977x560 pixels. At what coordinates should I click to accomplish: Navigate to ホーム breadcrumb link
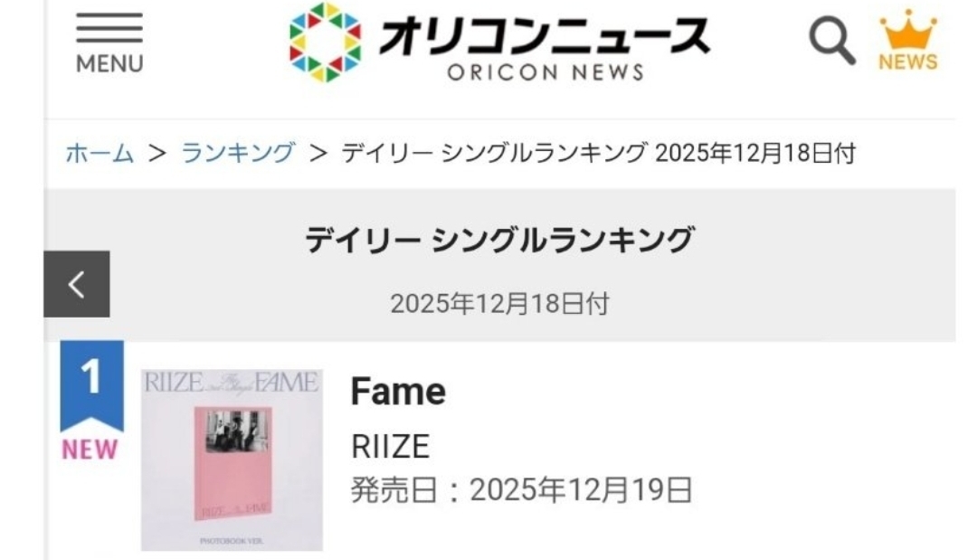click(99, 153)
